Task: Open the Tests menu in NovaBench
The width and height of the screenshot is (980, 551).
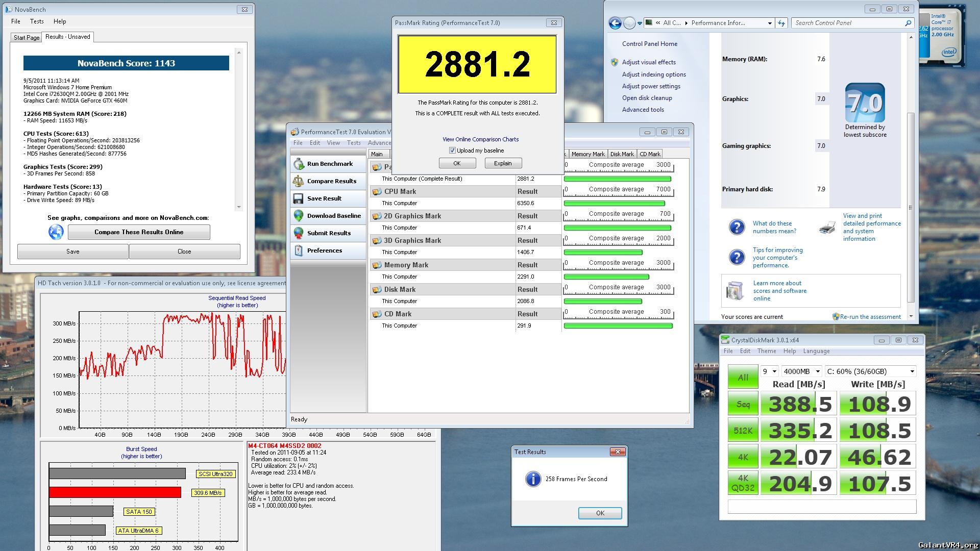Action: pyautogui.click(x=37, y=21)
